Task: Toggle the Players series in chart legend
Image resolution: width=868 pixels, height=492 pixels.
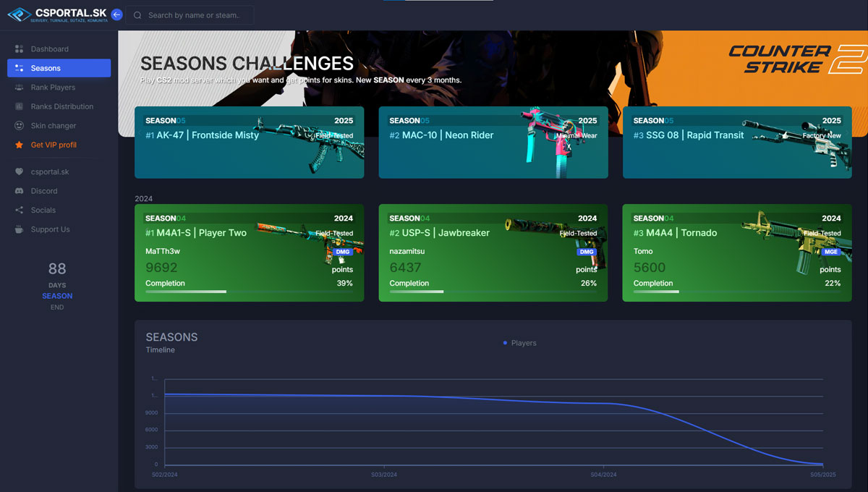Action: click(519, 343)
